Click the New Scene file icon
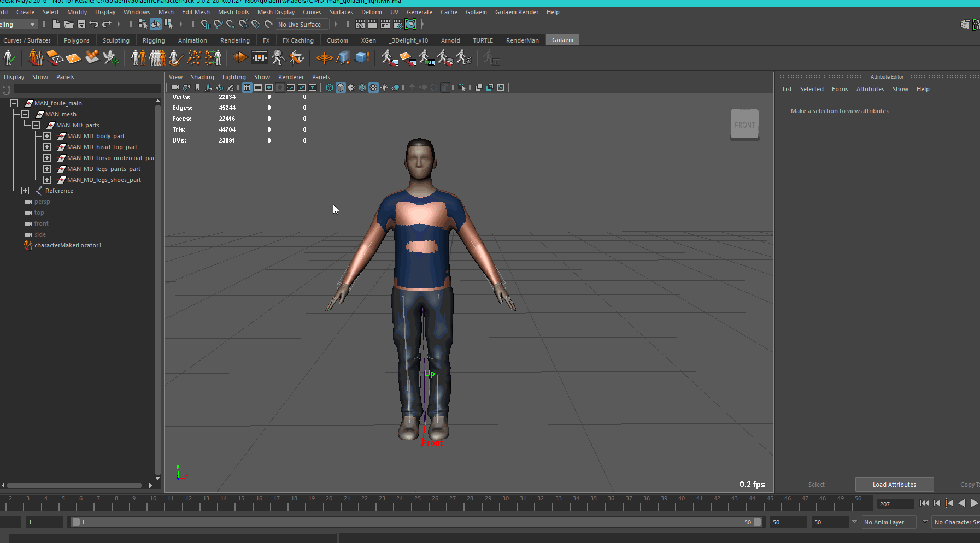 point(56,24)
